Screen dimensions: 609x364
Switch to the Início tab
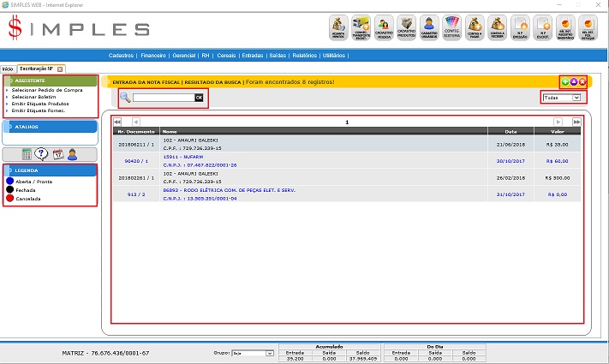click(7, 69)
